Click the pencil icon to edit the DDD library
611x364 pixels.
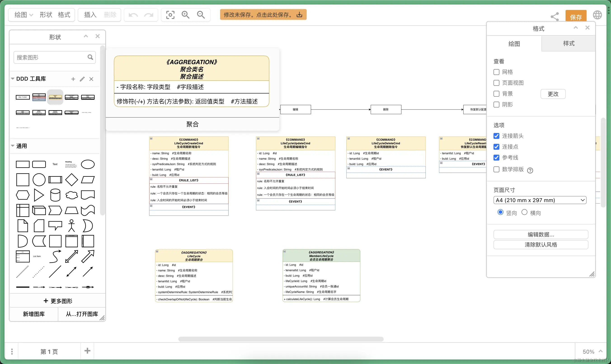(82, 79)
